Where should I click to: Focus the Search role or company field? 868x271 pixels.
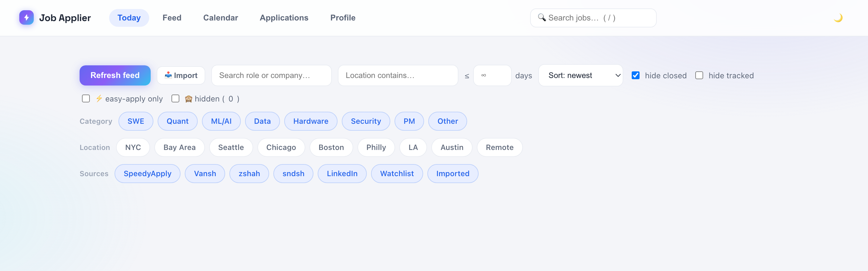[271, 75]
